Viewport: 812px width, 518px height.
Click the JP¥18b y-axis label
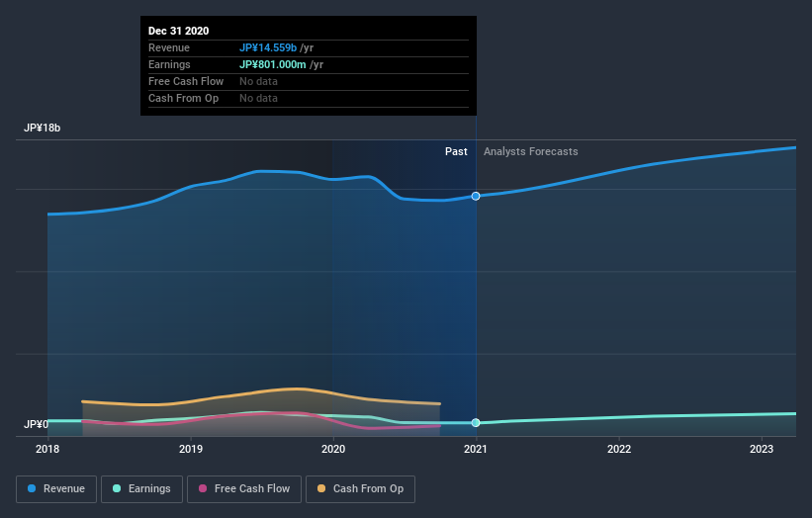pos(42,128)
